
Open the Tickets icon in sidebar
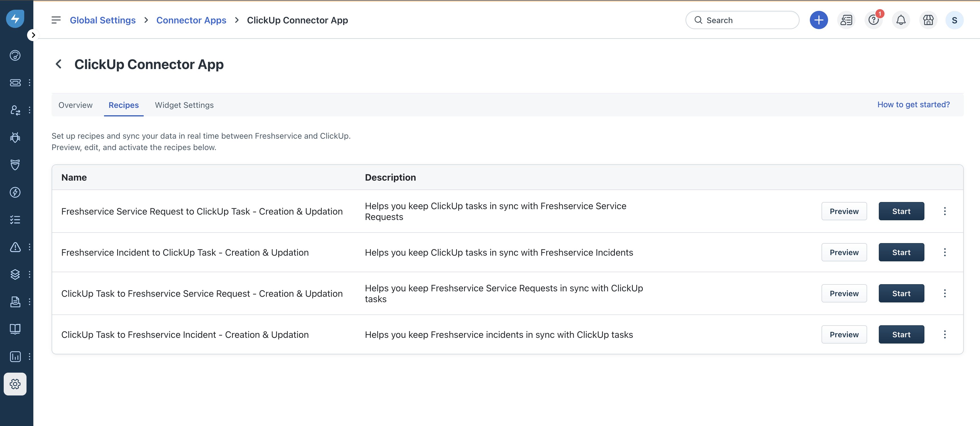(15, 83)
